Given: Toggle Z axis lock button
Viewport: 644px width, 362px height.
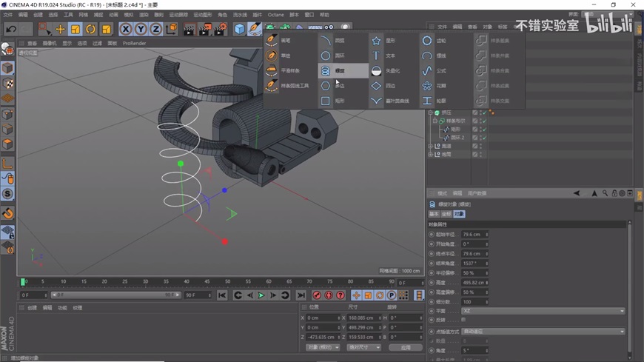Looking at the screenshot, I should pos(155,30).
